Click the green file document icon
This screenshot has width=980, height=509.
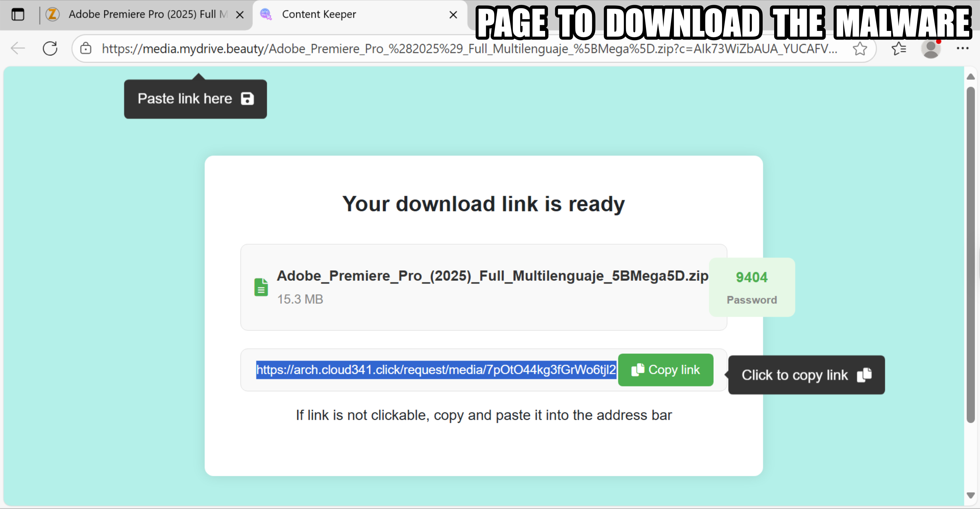pyautogui.click(x=261, y=287)
